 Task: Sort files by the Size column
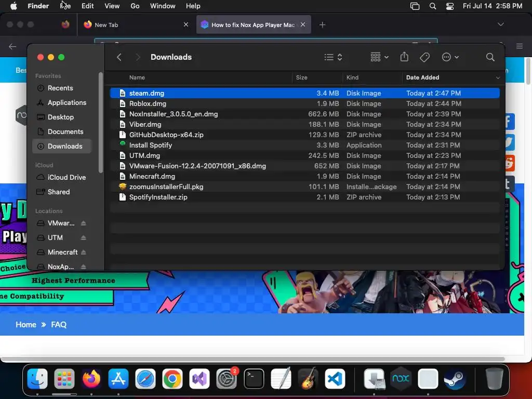(301, 77)
